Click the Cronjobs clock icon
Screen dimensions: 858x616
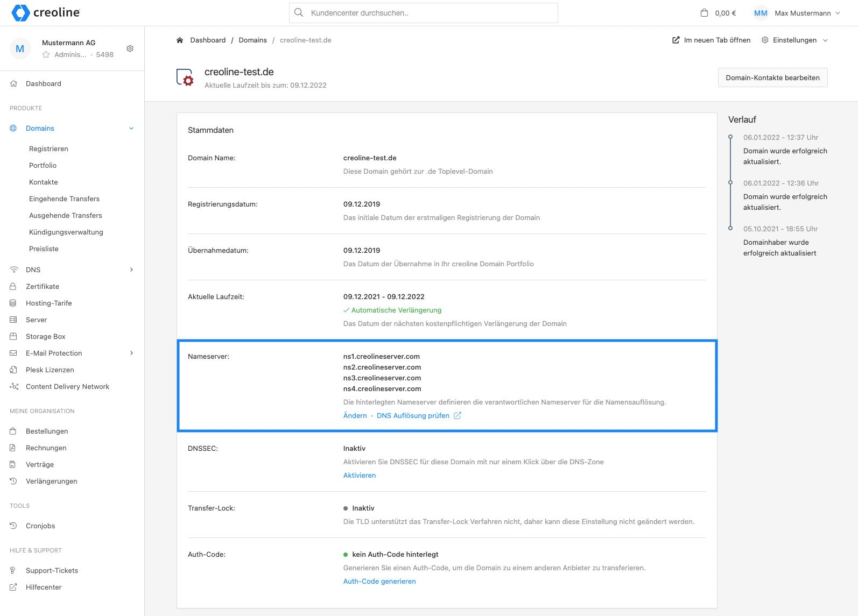pyautogui.click(x=13, y=526)
